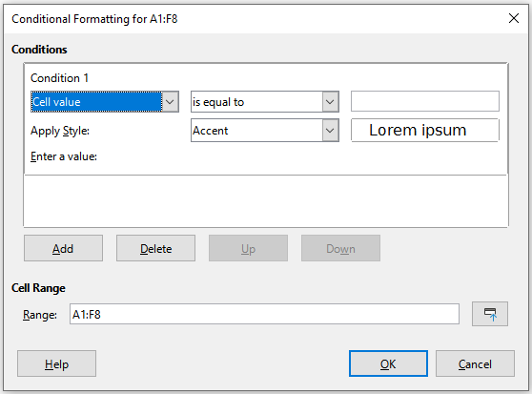Click the shrink range selector icon
Image resolution: width=532 pixels, height=394 pixels.
(490, 314)
